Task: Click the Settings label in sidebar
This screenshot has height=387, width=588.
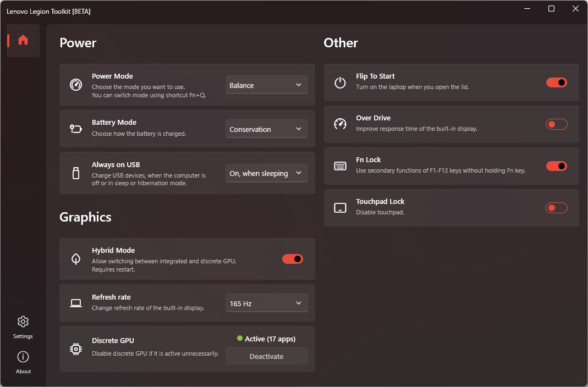Action: [x=23, y=336]
